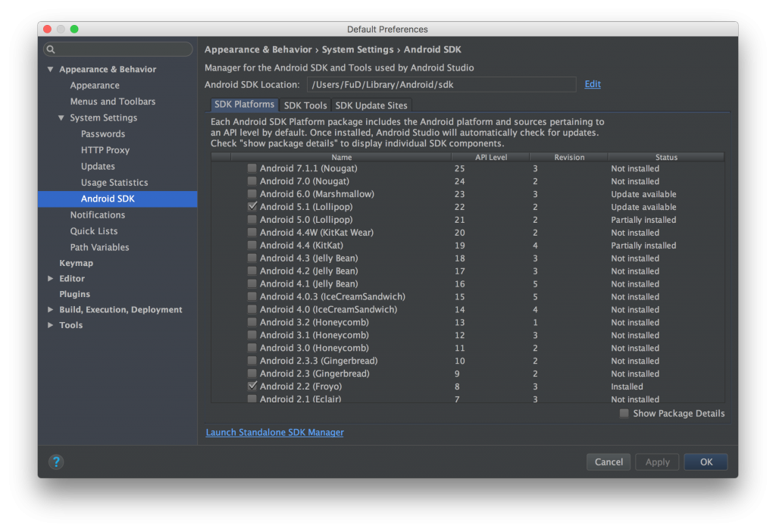The image size is (776, 532).
Task: Confirm with the OK button
Action: [706, 462]
